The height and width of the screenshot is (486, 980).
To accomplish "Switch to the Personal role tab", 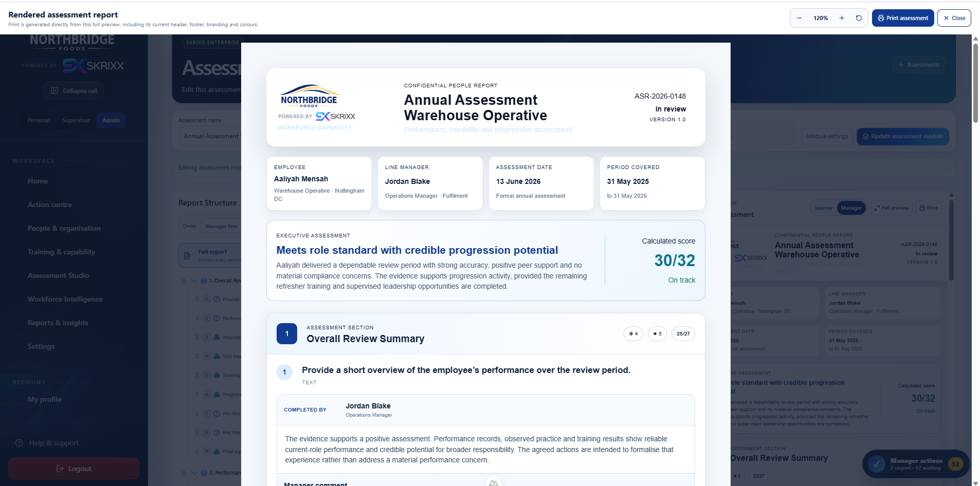I will (x=39, y=120).
